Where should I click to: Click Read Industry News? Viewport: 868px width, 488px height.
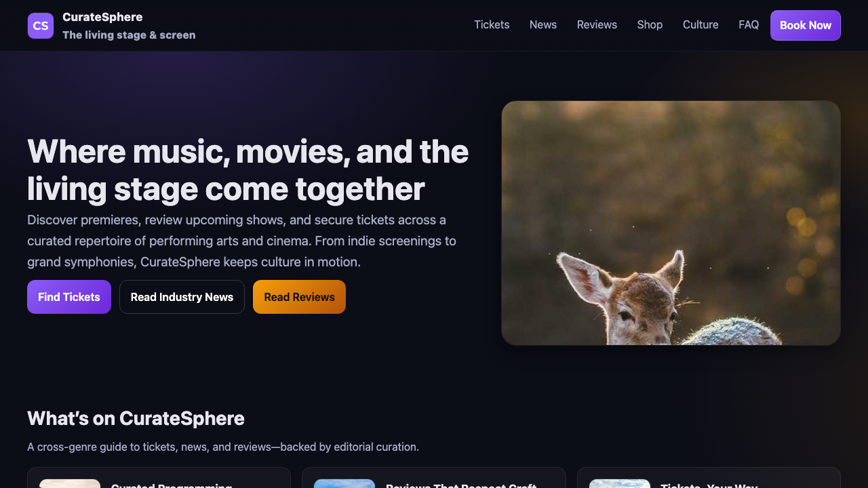click(x=182, y=297)
